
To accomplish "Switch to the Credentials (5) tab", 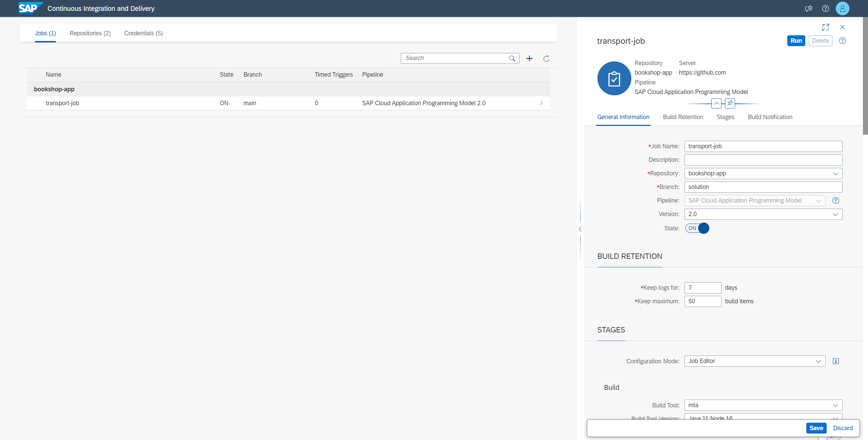I will [143, 33].
